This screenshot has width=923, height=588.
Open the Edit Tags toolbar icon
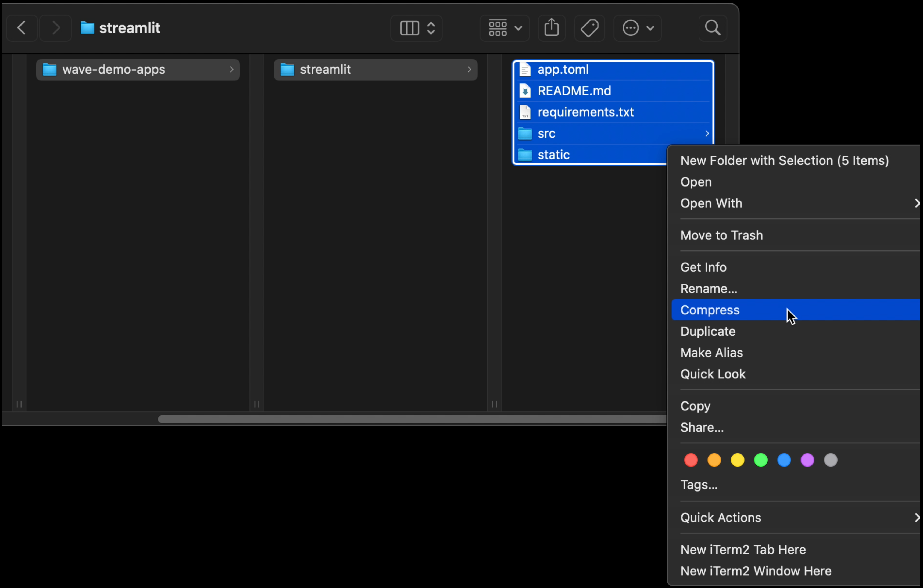589,28
